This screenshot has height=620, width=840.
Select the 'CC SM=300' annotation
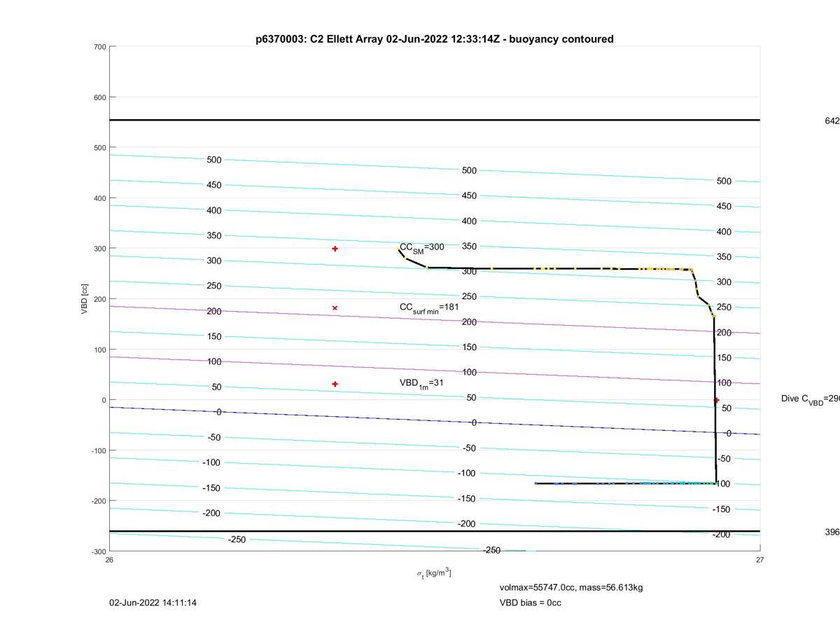click(x=421, y=248)
